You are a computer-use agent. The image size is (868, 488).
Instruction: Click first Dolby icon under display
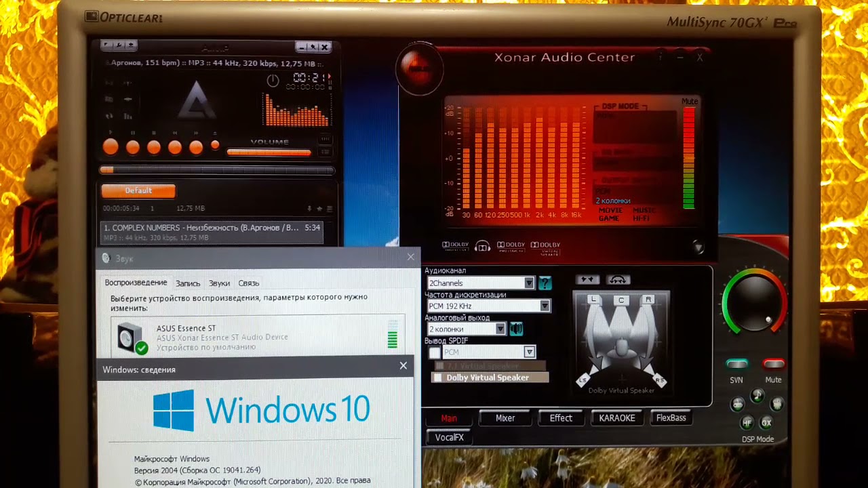[455, 245]
